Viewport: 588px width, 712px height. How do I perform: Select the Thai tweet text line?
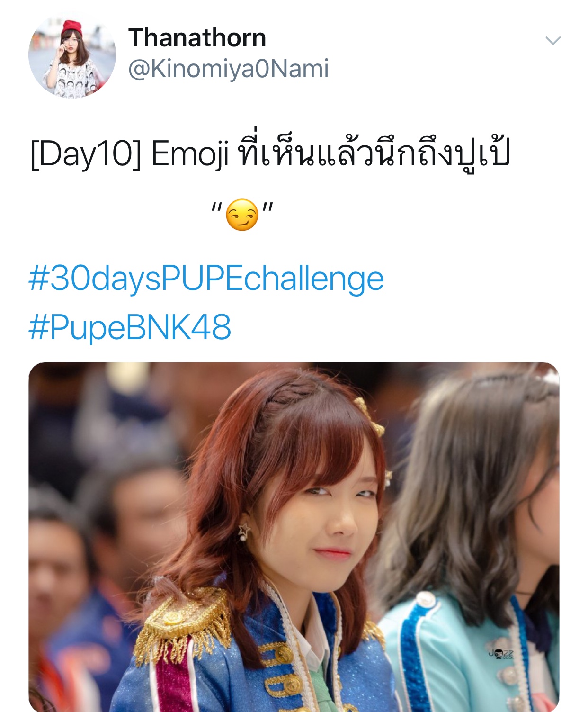374,151
